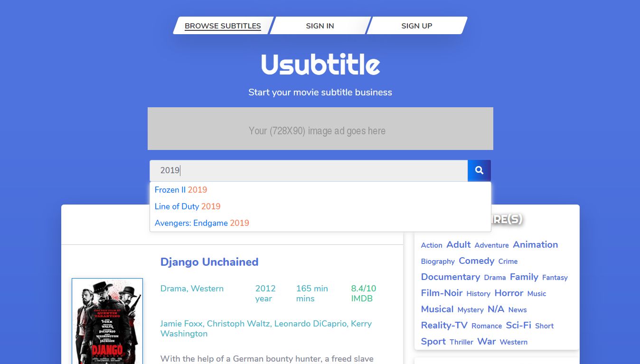Open the Musical genre tag
This screenshot has height=364, width=640.
(437, 309)
